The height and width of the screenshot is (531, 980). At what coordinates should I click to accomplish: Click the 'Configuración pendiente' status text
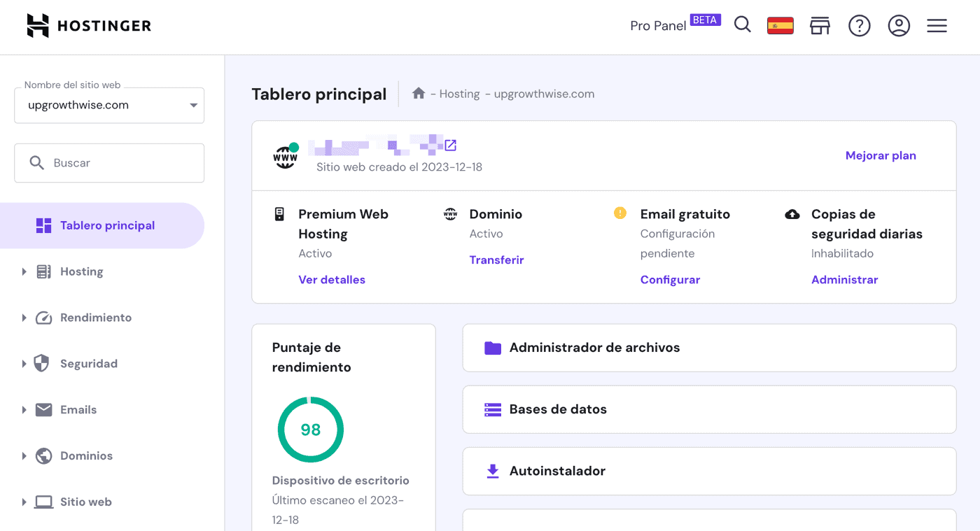point(678,243)
